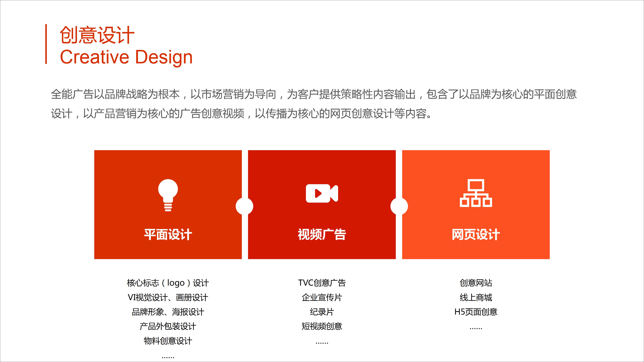Click the 短视频创意 list item
Screen dimensions: 644x362
point(322,326)
